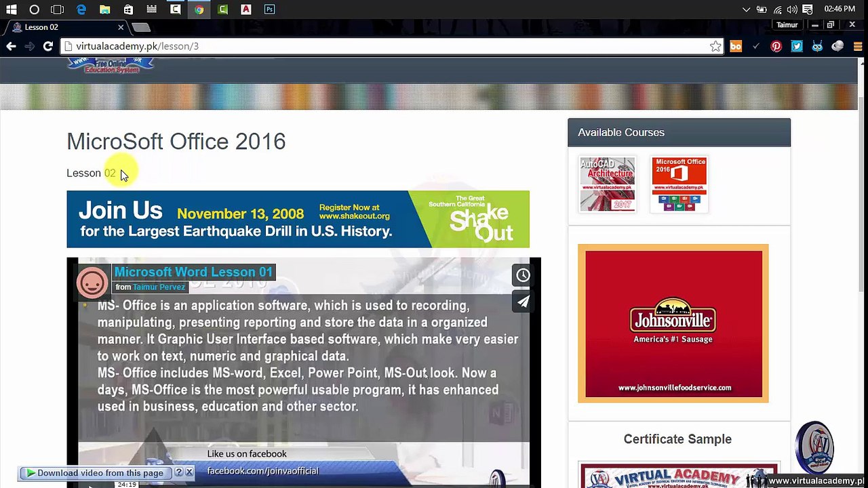Viewport: 868px width, 488px height.
Task: Click the Virtual Academy certificate sample image
Action: tap(679, 476)
